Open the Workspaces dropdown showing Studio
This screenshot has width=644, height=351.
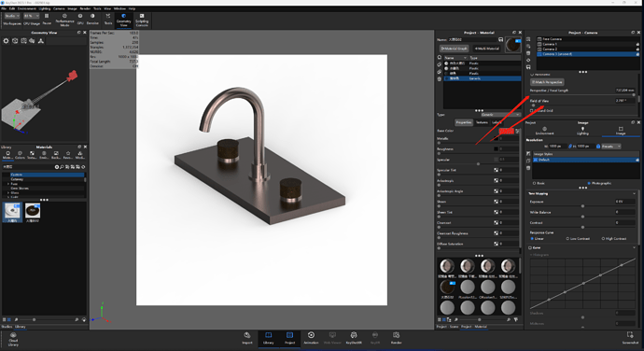pos(12,16)
